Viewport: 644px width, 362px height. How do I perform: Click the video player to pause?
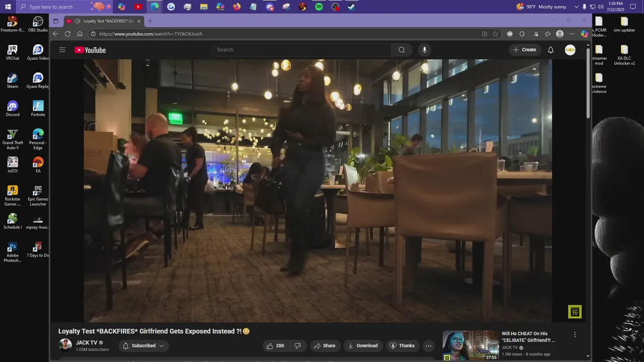point(317,191)
